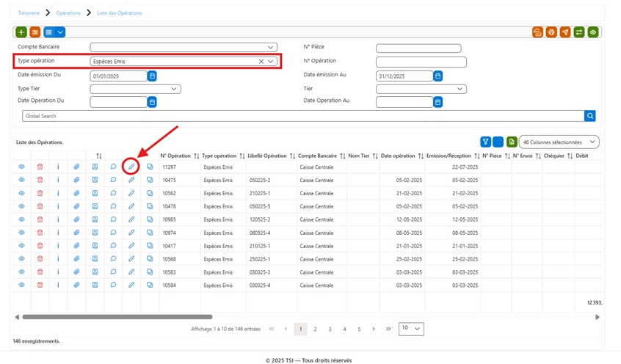Sort by Type opération column
621x364 pixels.
(242, 156)
